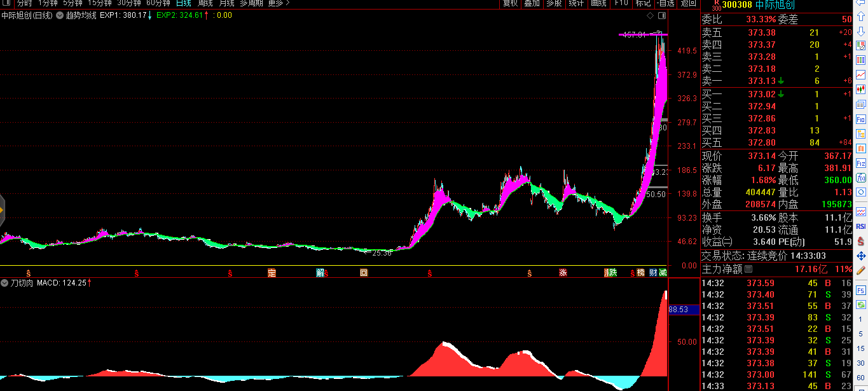
Task: Click the 榜 event marker on timeline
Action: (641, 273)
